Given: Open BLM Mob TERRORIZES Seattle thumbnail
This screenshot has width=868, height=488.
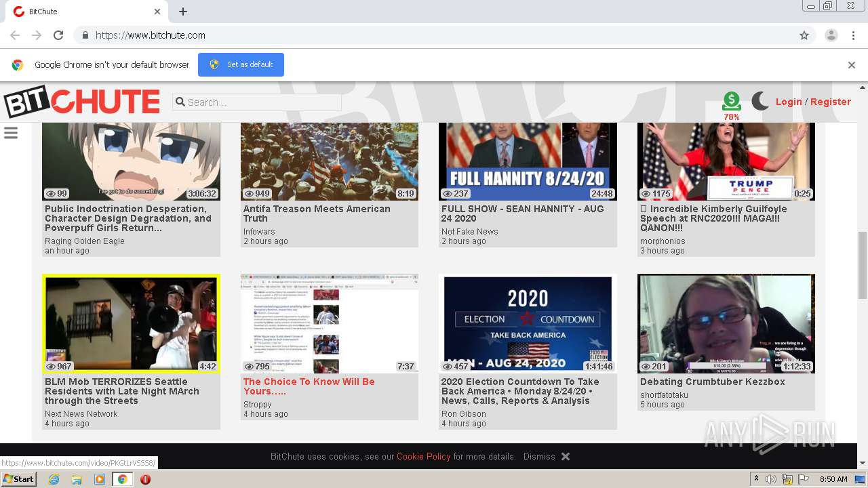Looking at the screenshot, I should (x=132, y=324).
